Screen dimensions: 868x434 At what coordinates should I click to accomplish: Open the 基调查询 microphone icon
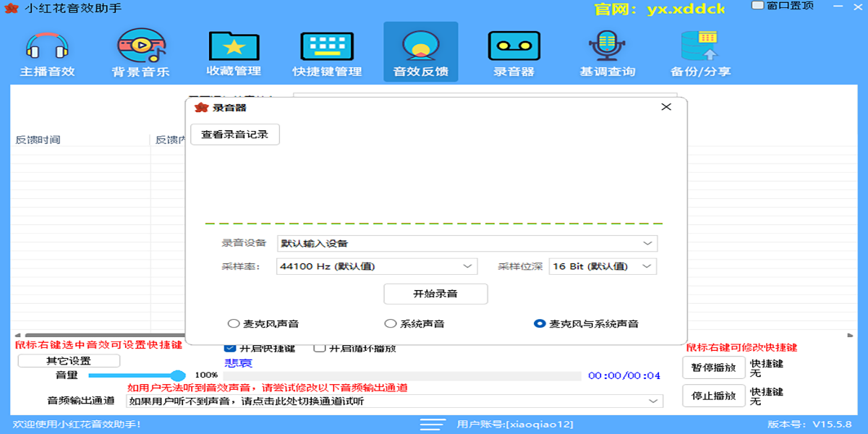pyautogui.click(x=606, y=46)
